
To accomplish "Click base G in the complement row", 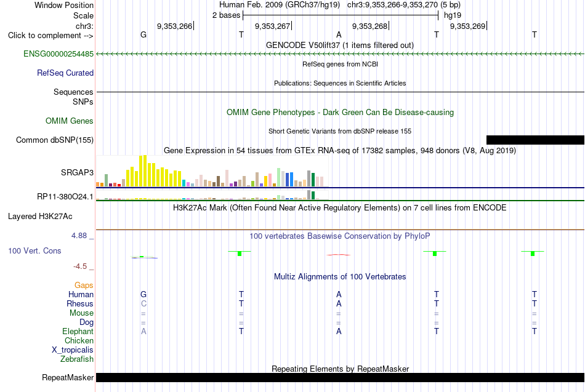I will [143, 34].
